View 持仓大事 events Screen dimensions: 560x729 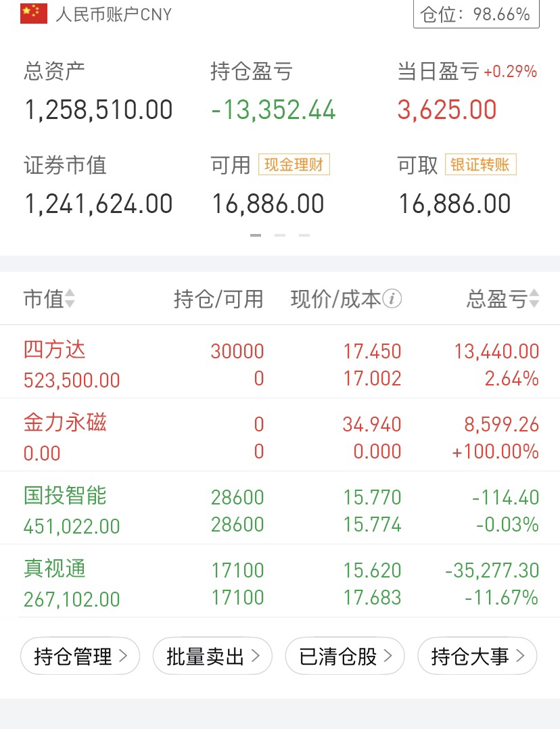(x=477, y=656)
